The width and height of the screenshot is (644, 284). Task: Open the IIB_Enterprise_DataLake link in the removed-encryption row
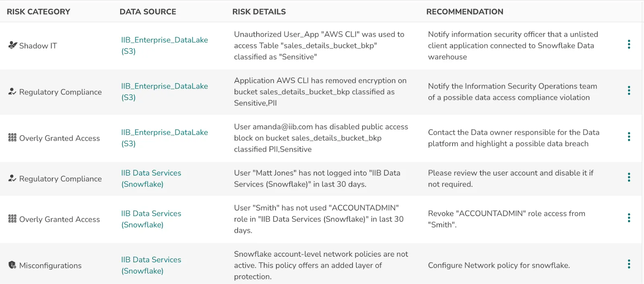(x=164, y=86)
